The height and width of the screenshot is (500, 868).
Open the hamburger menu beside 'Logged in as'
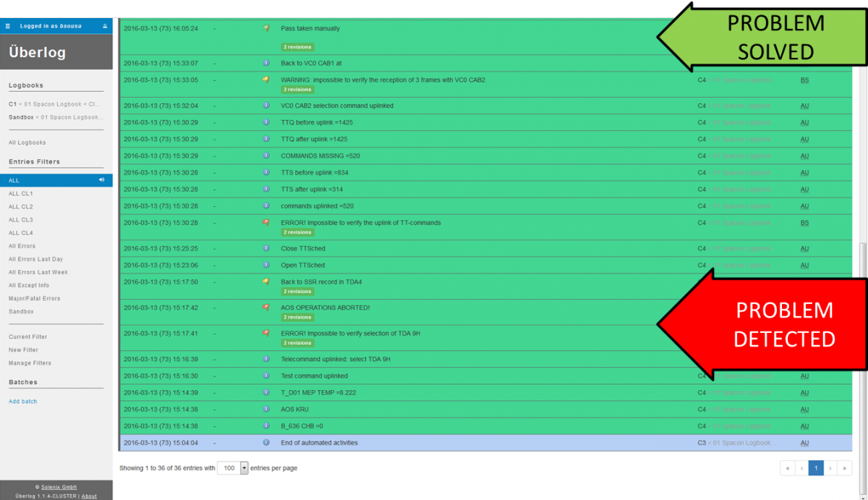click(8, 26)
